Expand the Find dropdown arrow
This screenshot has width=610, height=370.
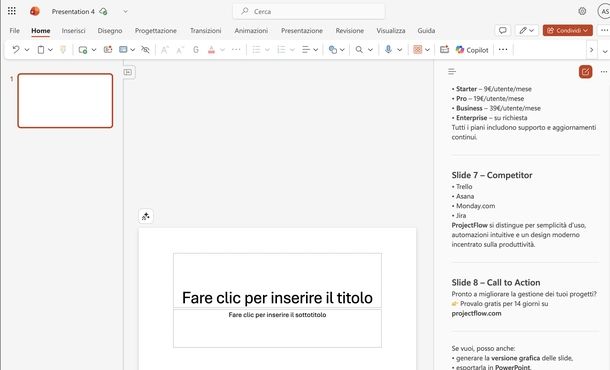(370, 50)
